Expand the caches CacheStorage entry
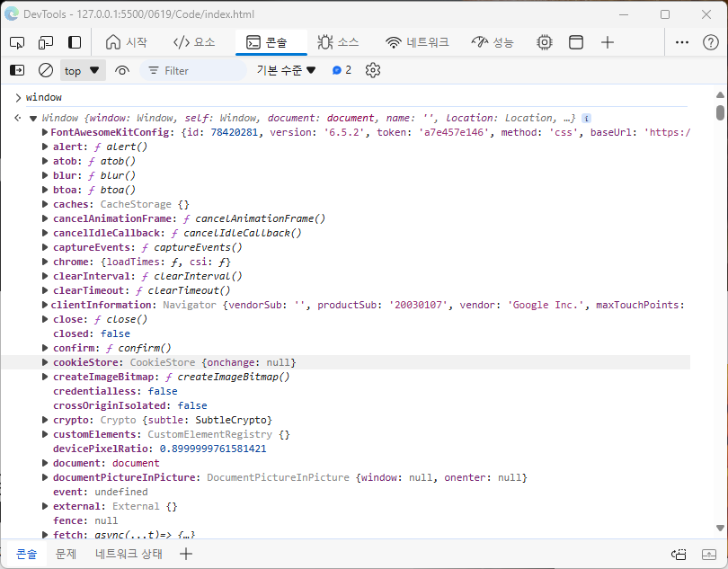Screen dimensions: 728x569 pos(45,204)
